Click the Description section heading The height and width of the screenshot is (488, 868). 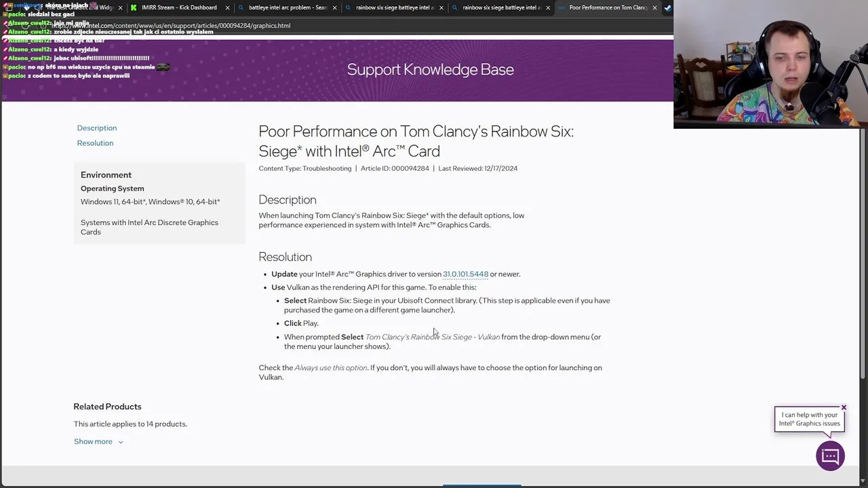coord(288,200)
